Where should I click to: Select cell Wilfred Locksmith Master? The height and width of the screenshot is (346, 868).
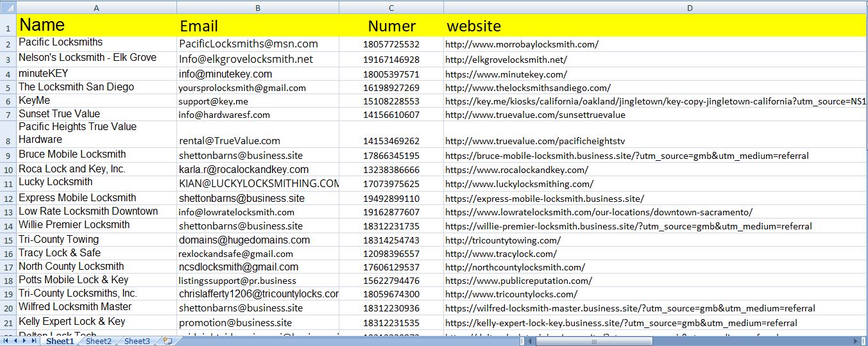96,308
